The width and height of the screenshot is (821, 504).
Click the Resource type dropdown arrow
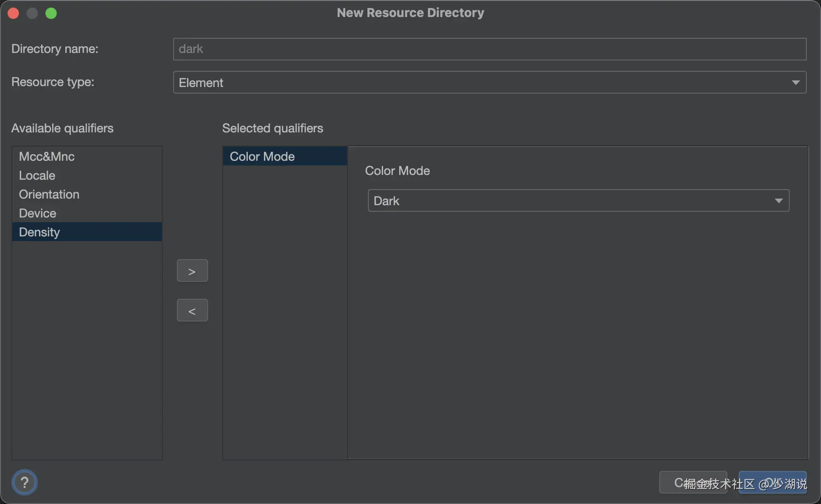click(795, 83)
